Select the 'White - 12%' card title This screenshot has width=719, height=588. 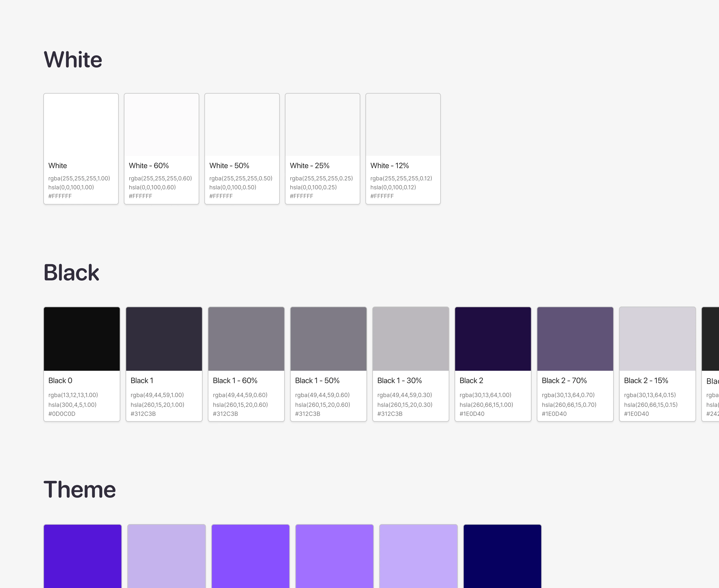tap(390, 166)
